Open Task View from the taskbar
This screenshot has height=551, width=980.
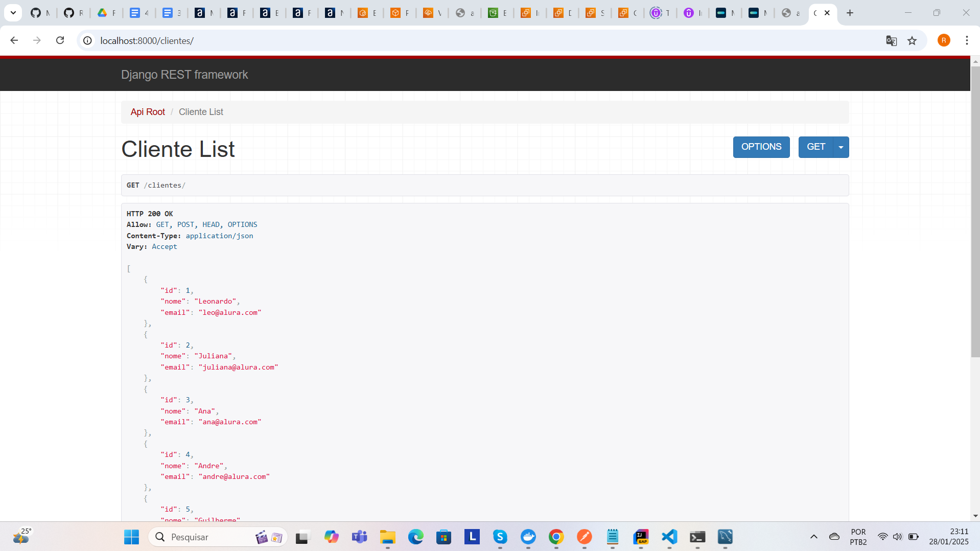point(302,537)
